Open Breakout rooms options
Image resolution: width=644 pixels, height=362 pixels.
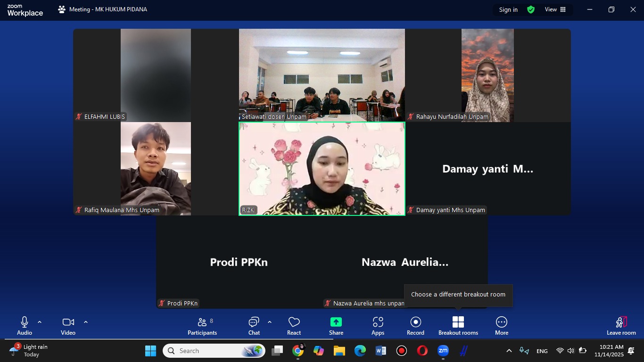pyautogui.click(x=458, y=326)
